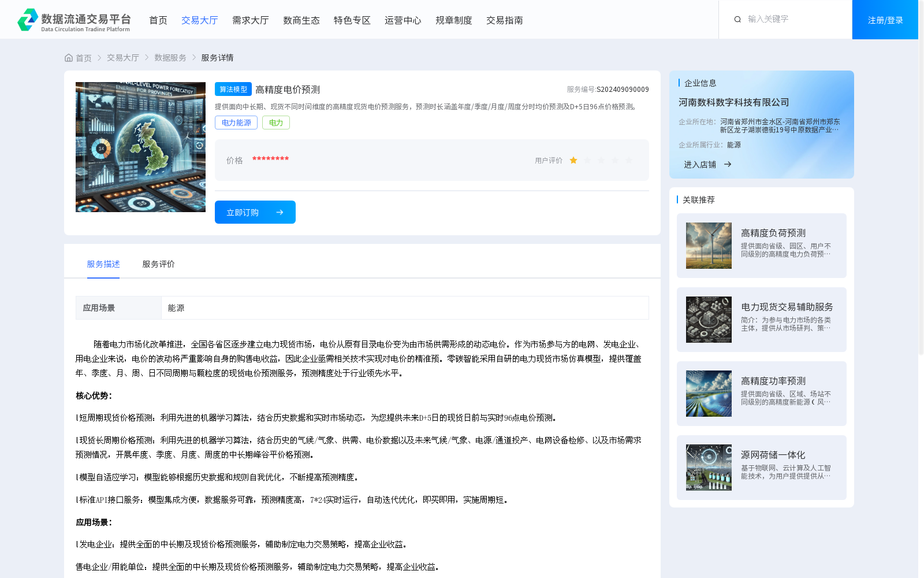The image size is (924, 578).
Task: Click 进入店铺 link
Action: click(700, 164)
